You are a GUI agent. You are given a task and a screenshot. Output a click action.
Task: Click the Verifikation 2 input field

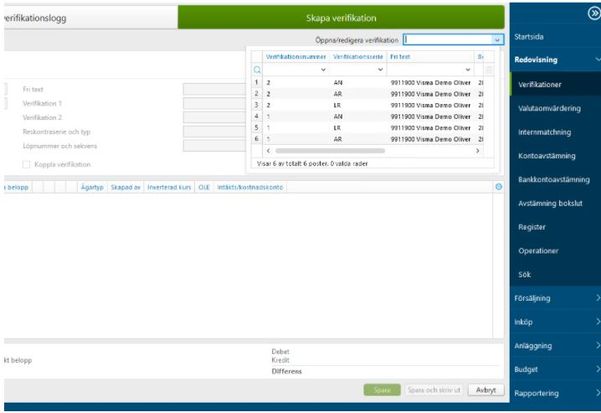point(214,118)
